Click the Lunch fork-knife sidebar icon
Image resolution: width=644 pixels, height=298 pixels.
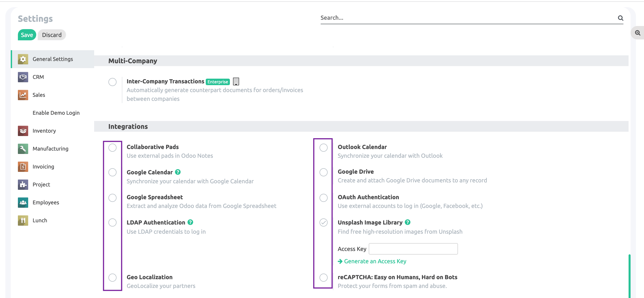click(23, 220)
